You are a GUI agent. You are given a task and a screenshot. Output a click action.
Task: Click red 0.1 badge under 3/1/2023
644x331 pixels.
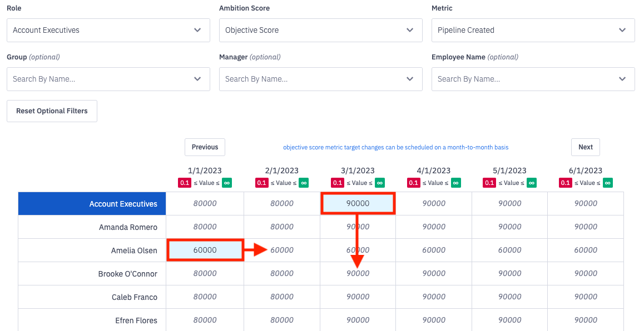(x=337, y=183)
